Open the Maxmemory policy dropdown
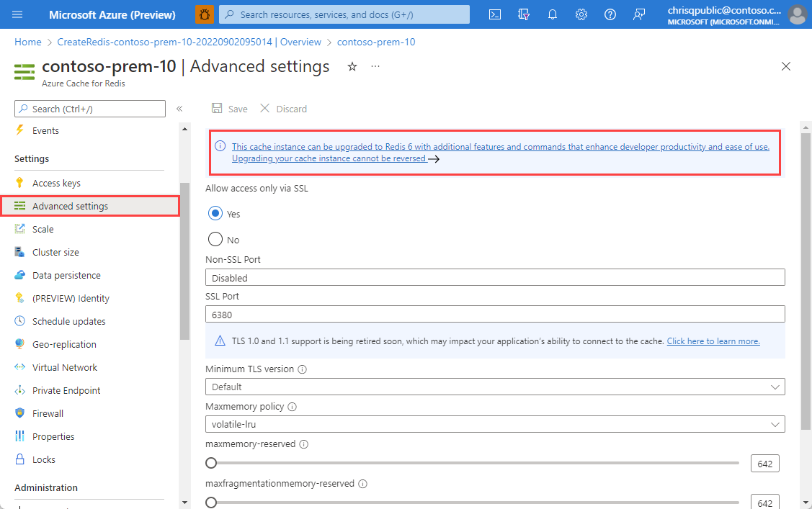This screenshot has width=812, height=509. point(495,424)
